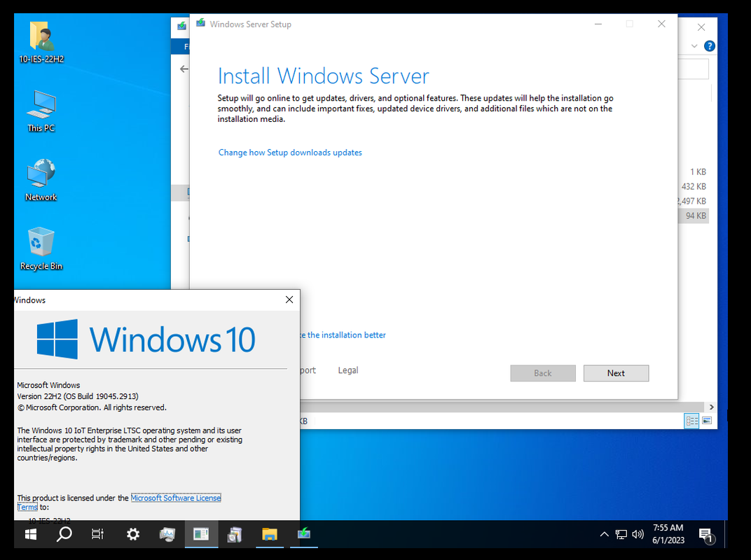
Task: Close the About Windows dialog
Action: (x=289, y=300)
